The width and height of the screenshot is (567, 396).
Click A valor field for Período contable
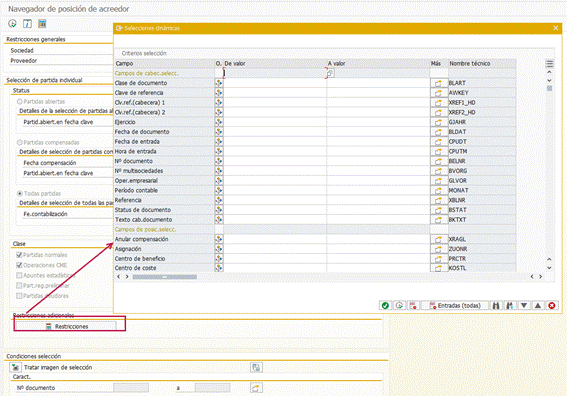[x=378, y=191]
